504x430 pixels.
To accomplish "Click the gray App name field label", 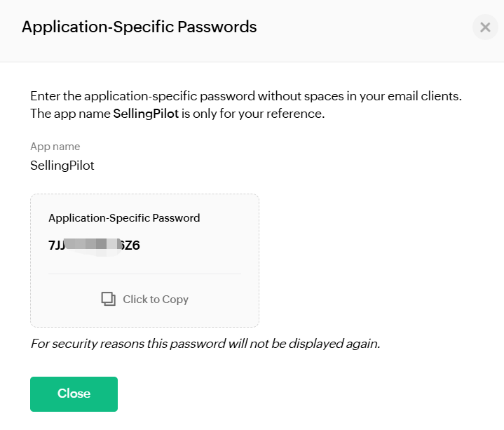I will [55, 147].
